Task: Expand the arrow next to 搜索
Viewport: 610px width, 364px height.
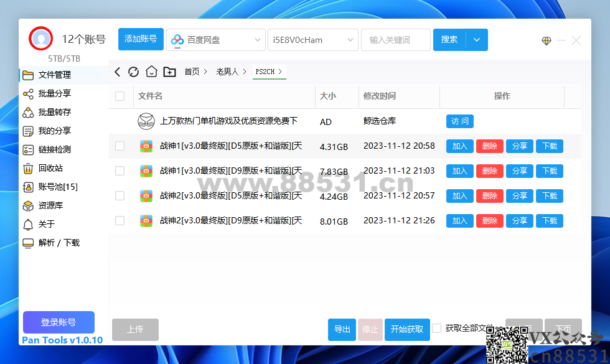Action: [x=477, y=40]
